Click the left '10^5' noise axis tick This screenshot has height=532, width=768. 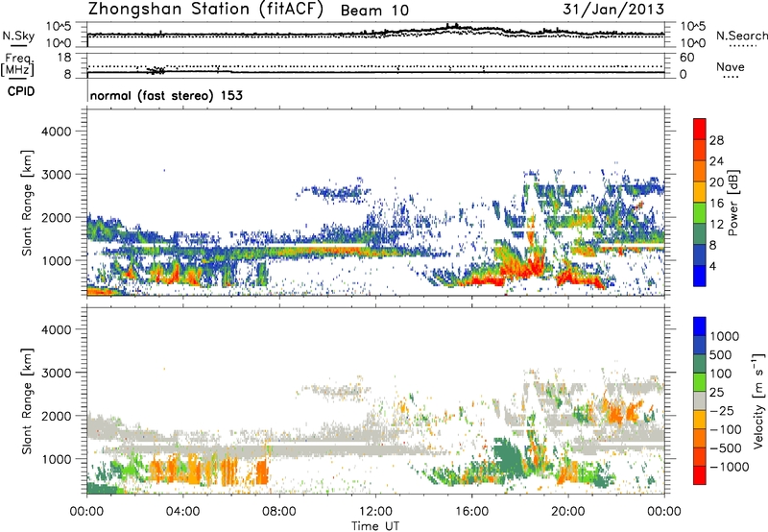click(x=59, y=26)
